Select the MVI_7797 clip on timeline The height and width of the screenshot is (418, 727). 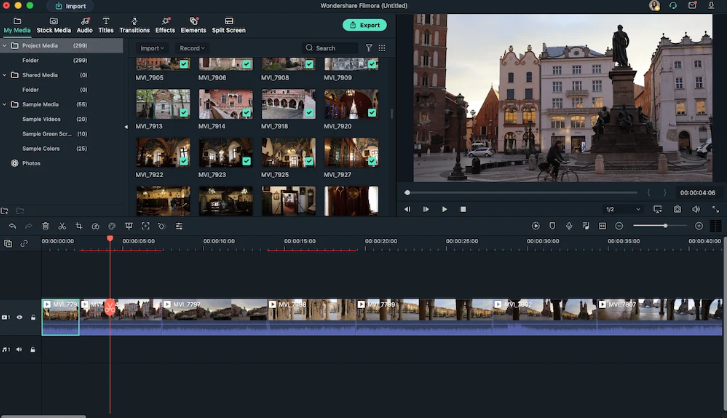[214, 317]
